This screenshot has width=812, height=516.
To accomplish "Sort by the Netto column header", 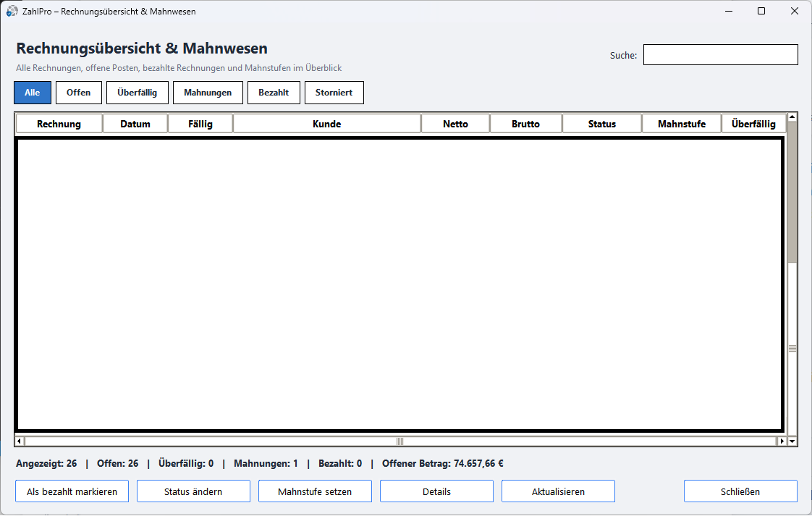I will (x=455, y=124).
